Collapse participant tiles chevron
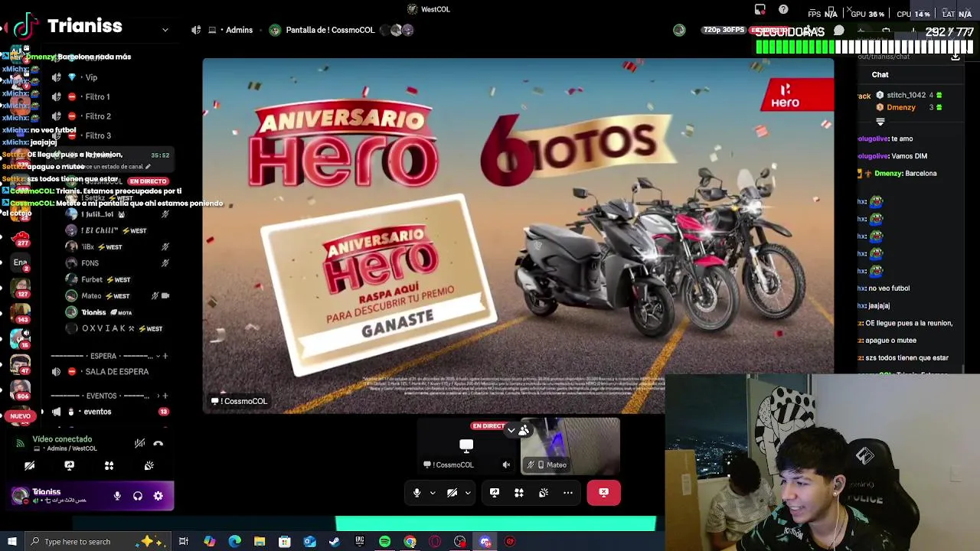980x551 pixels. [x=511, y=430]
